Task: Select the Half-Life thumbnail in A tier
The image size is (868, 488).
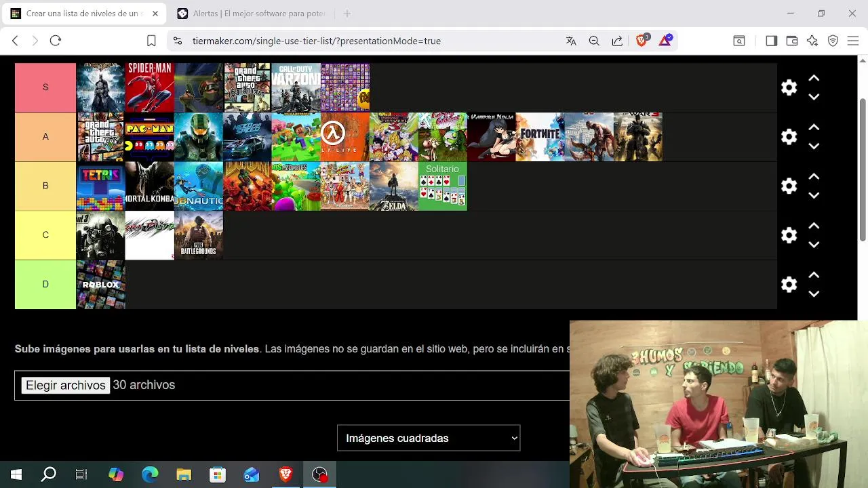Action: pyautogui.click(x=345, y=137)
